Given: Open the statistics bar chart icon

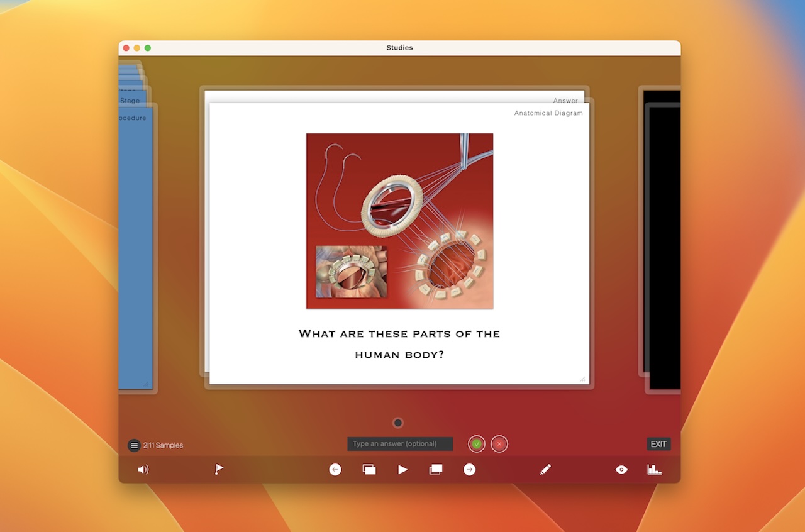Looking at the screenshot, I should click(654, 469).
